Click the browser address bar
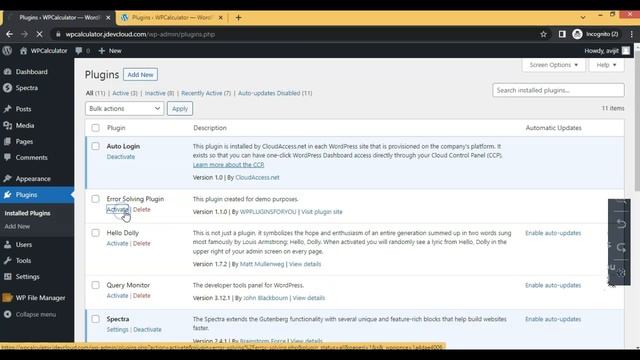Viewport: 640px width, 360px height. pos(294,34)
